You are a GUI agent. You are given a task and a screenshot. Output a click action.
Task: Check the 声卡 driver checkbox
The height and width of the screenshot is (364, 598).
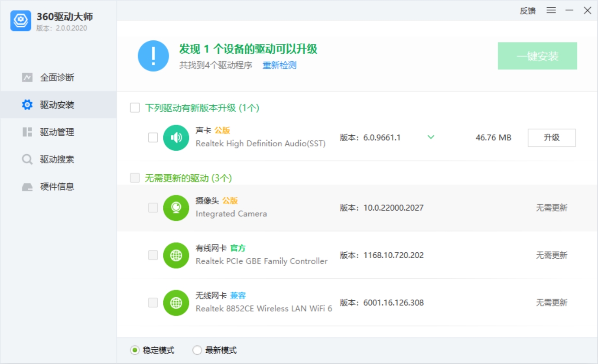click(153, 137)
